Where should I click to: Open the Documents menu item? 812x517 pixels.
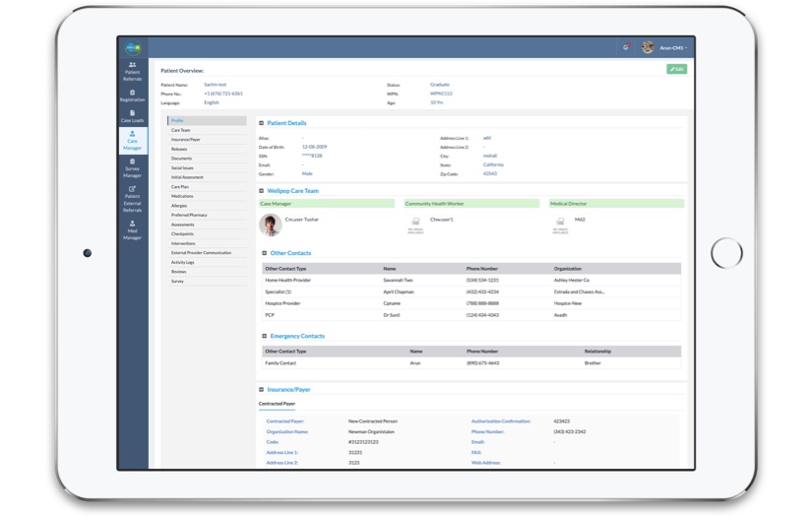click(x=207, y=158)
